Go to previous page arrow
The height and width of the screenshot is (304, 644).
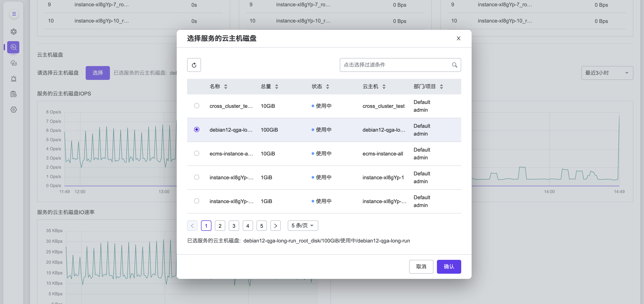pos(192,226)
